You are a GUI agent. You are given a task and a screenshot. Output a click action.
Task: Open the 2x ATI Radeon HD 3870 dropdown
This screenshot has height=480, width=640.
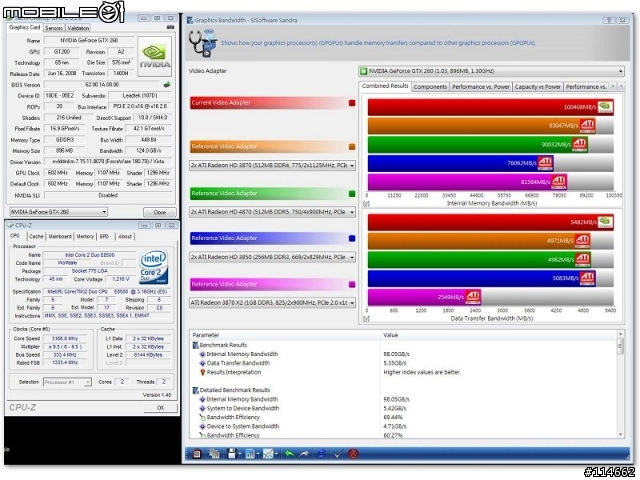(272, 166)
